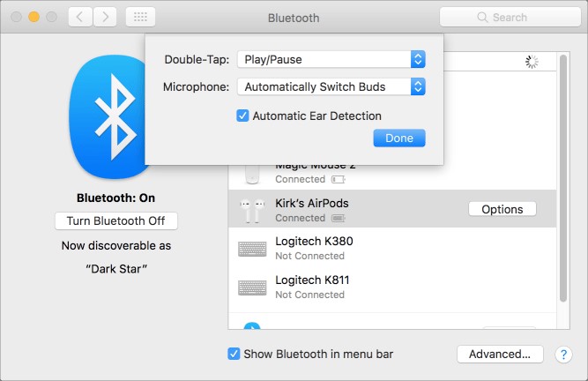
Task: Click the Now discoverable as text
Action: [x=116, y=246]
